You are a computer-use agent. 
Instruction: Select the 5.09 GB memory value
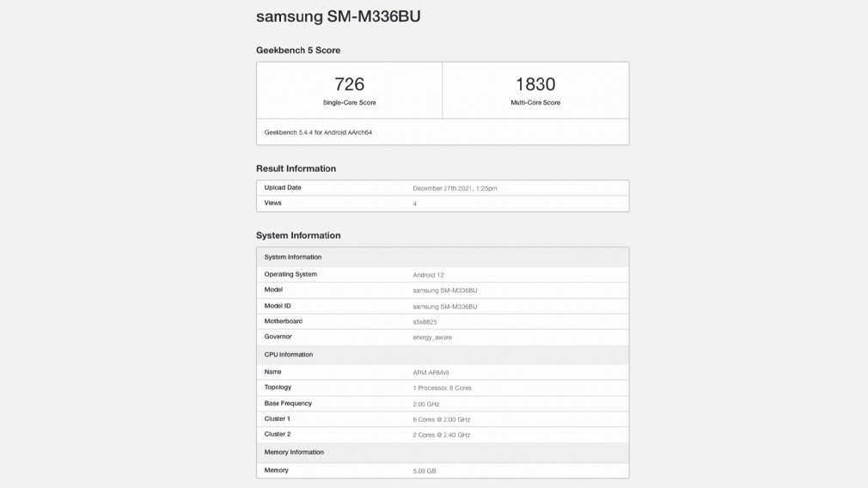[424, 471]
